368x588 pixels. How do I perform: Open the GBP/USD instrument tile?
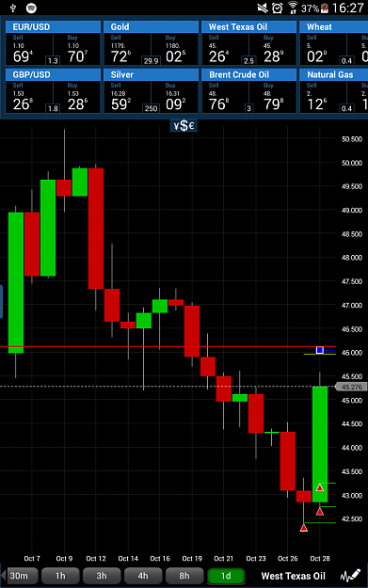pos(53,90)
